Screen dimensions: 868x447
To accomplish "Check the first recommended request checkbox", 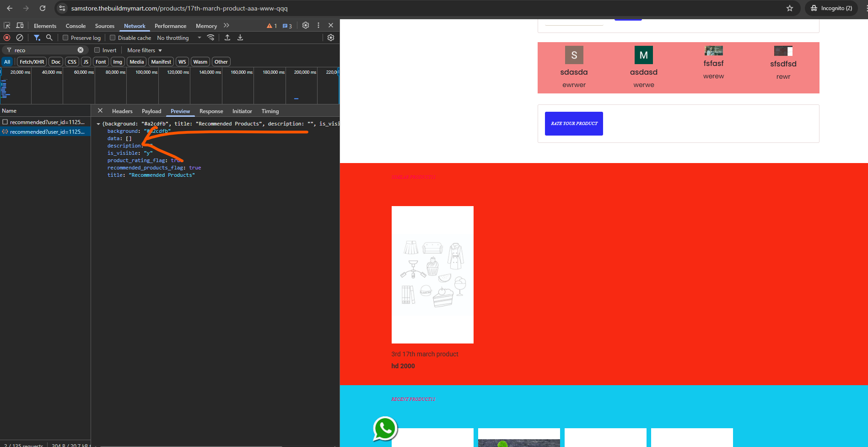I will pos(5,122).
